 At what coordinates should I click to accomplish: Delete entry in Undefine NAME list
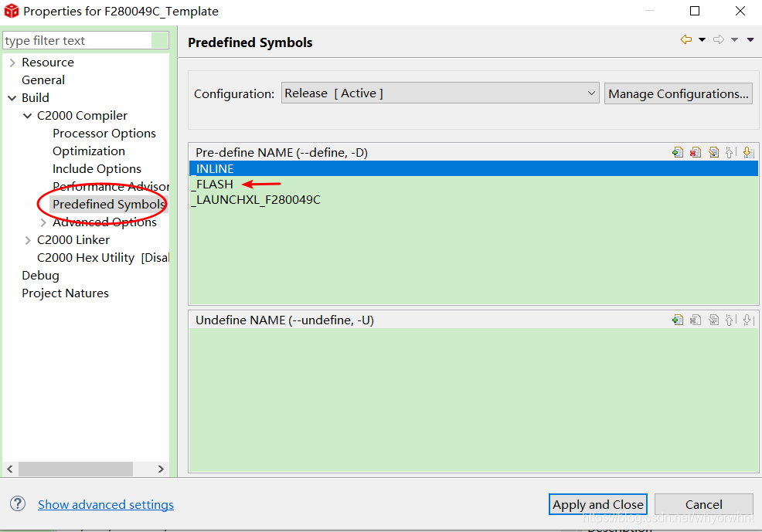coord(696,320)
